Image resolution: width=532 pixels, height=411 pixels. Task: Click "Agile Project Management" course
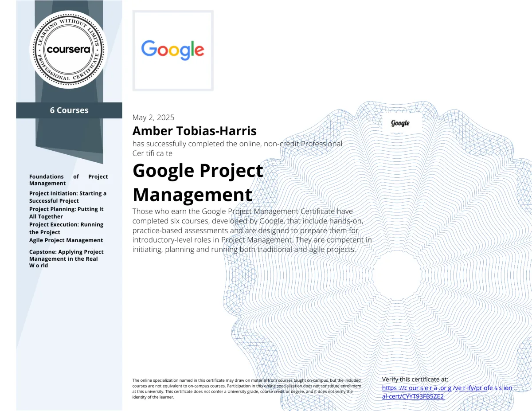click(66, 240)
